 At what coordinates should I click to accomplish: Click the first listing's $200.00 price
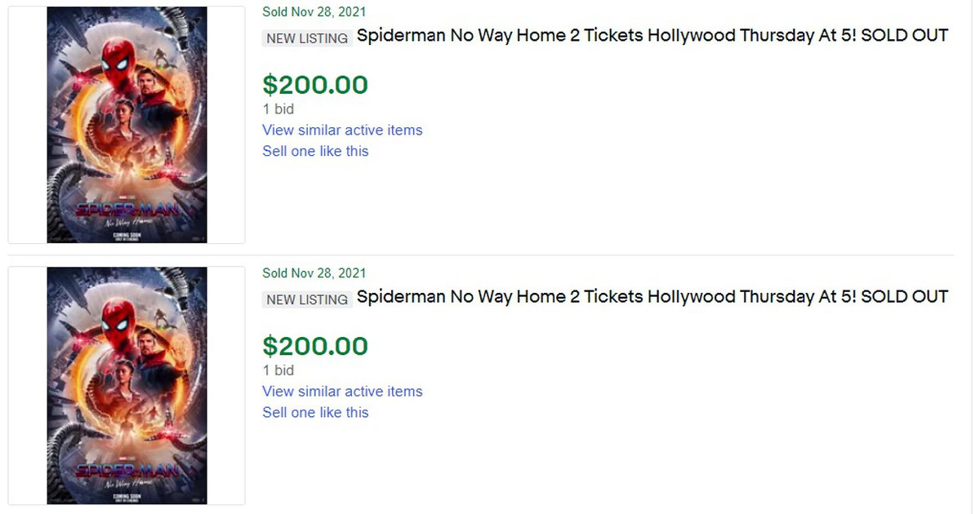315,85
